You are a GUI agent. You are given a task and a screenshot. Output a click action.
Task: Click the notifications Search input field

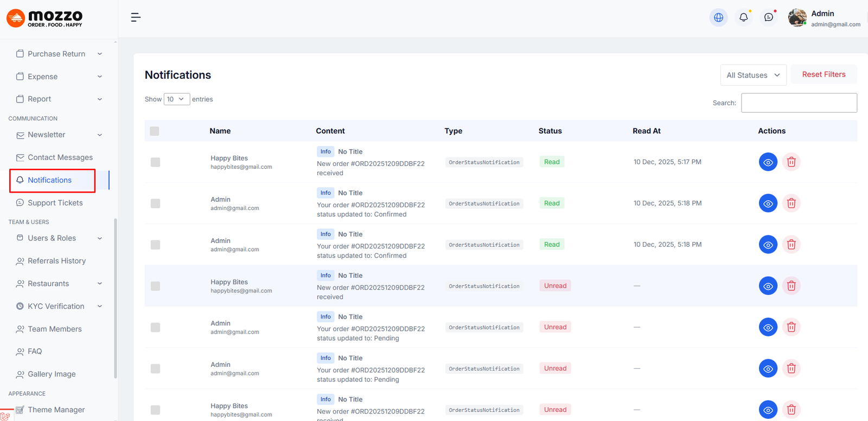(799, 103)
